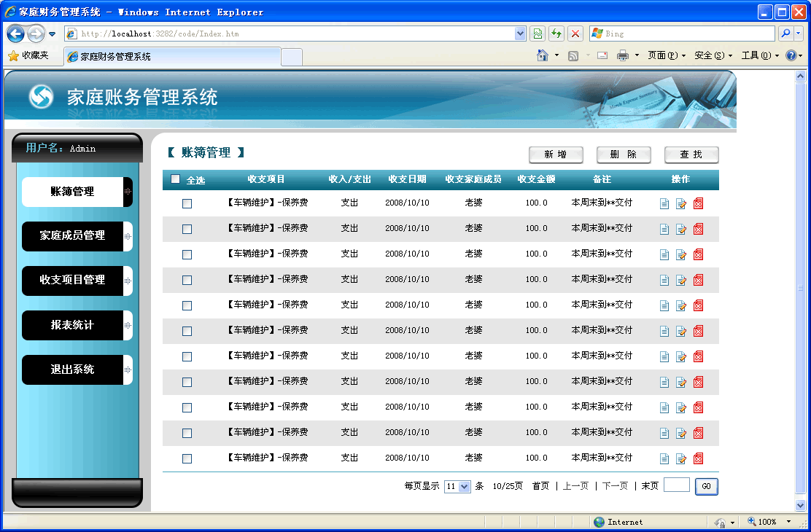This screenshot has width=811, height=532.
Task: Go to 下一页 in pagination
Action: [x=615, y=486]
